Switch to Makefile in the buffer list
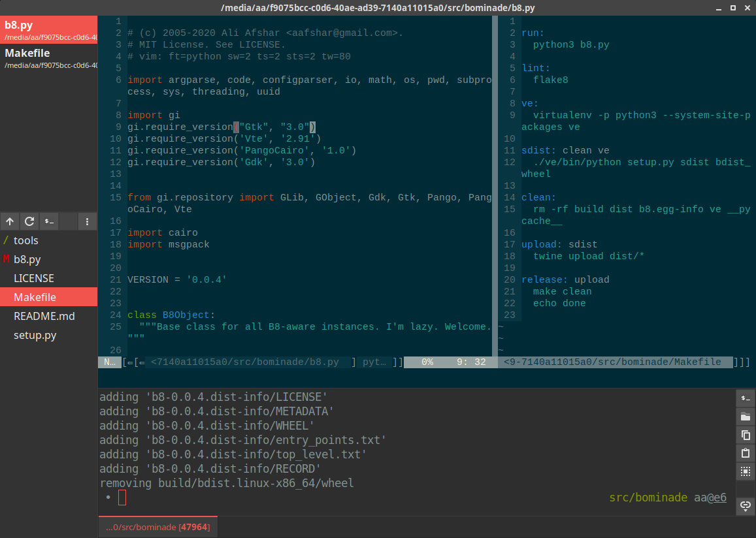 pos(49,58)
